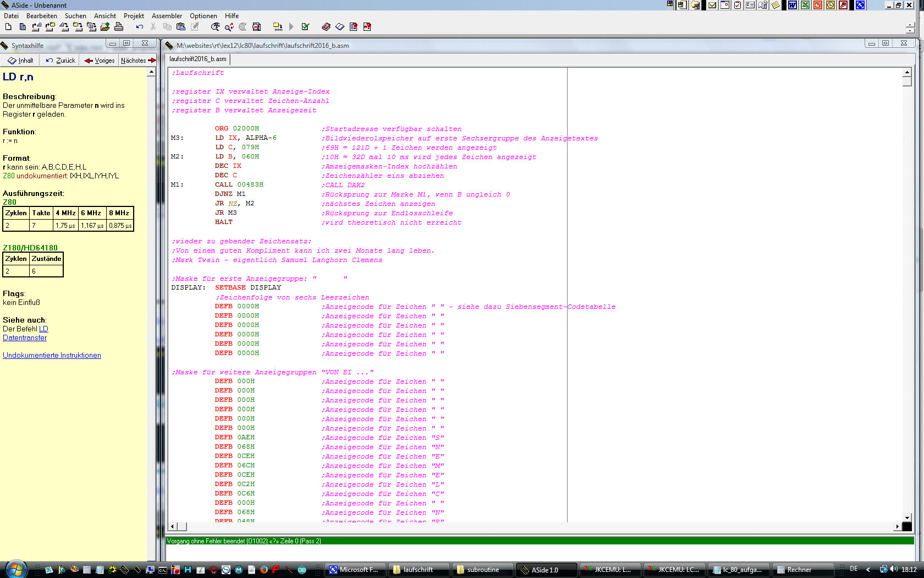The image size is (924, 578).
Task: Click the Syntaxhilfe panel scroll up arrow
Action: 151,72
